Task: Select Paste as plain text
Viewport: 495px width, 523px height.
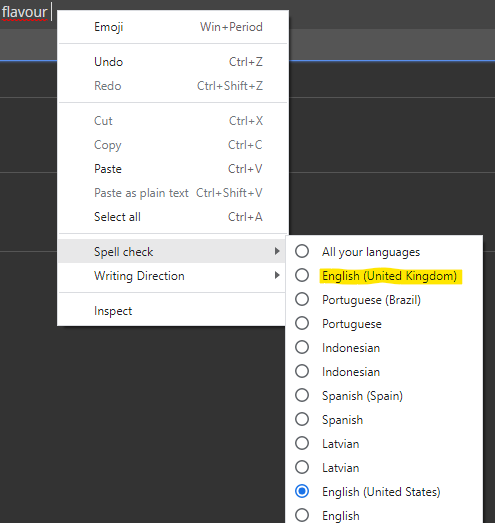Action: (173, 193)
